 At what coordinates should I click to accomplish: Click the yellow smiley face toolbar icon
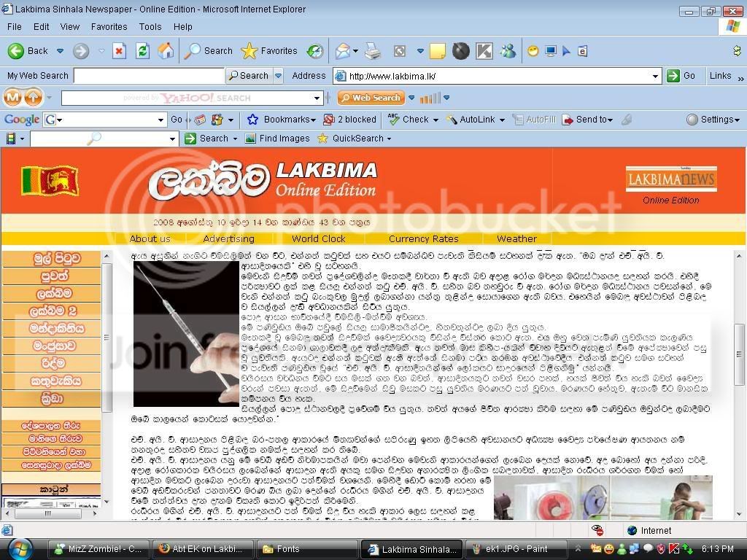point(533,51)
